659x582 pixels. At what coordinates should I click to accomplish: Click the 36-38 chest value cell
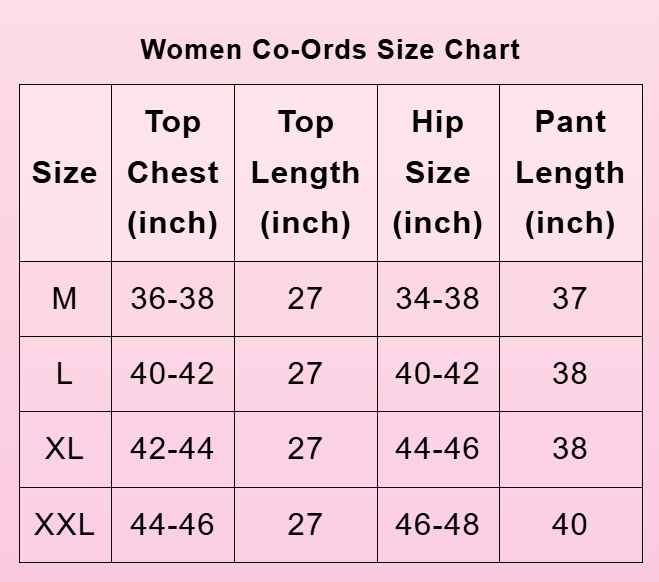coord(172,298)
